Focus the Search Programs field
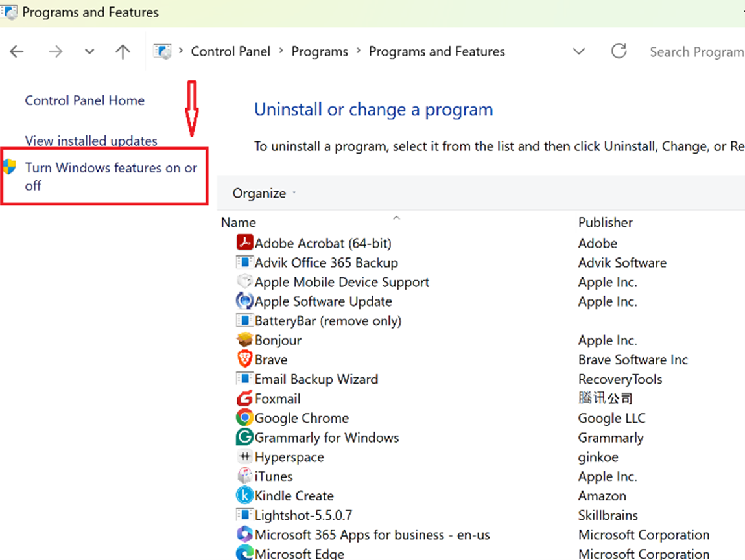Screen dimensions: 745x560 696,52
